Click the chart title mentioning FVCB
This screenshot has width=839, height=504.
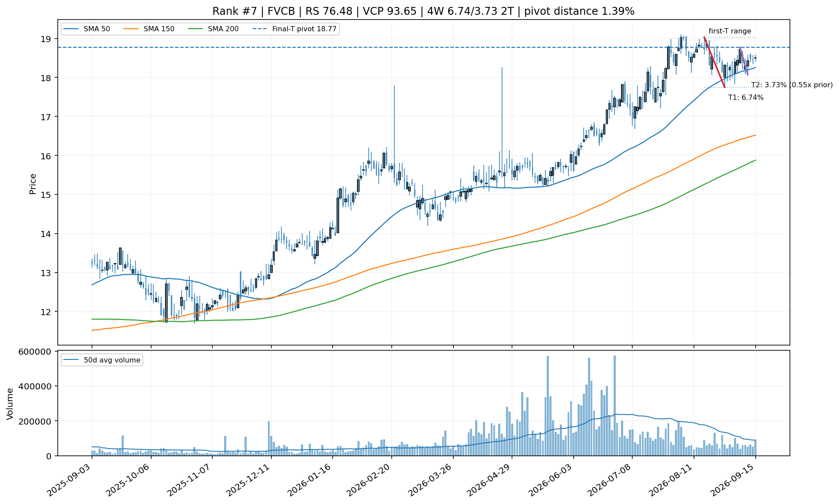(423, 11)
